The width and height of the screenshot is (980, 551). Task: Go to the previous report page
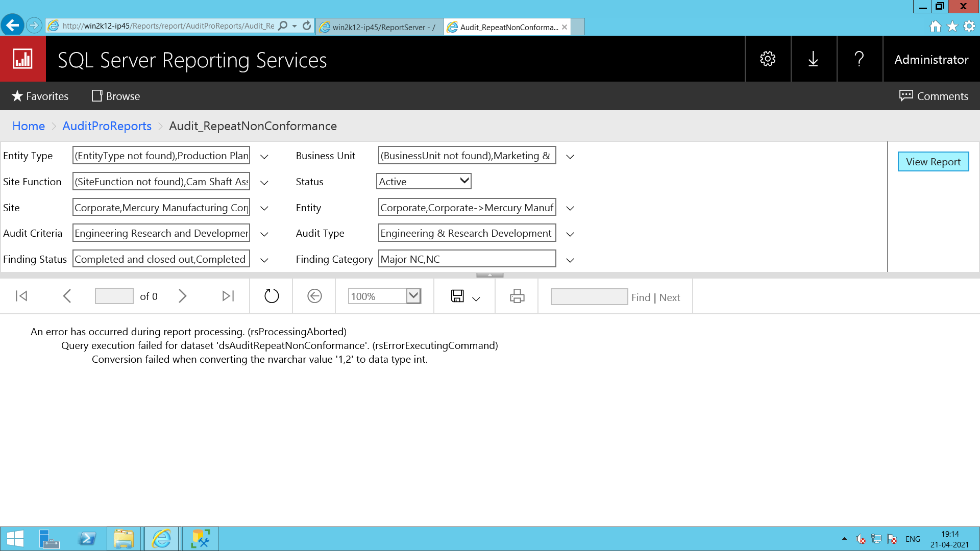click(x=67, y=296)
